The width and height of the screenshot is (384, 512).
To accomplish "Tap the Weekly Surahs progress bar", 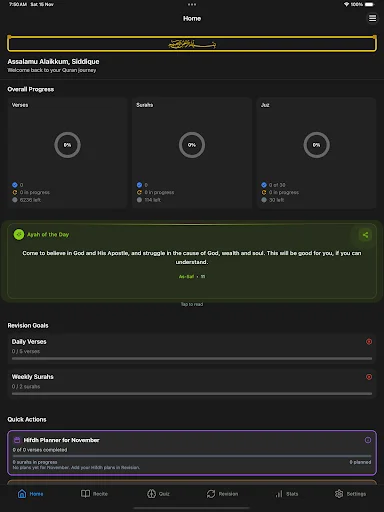I will pyautogui.click(x=192, y=394).
